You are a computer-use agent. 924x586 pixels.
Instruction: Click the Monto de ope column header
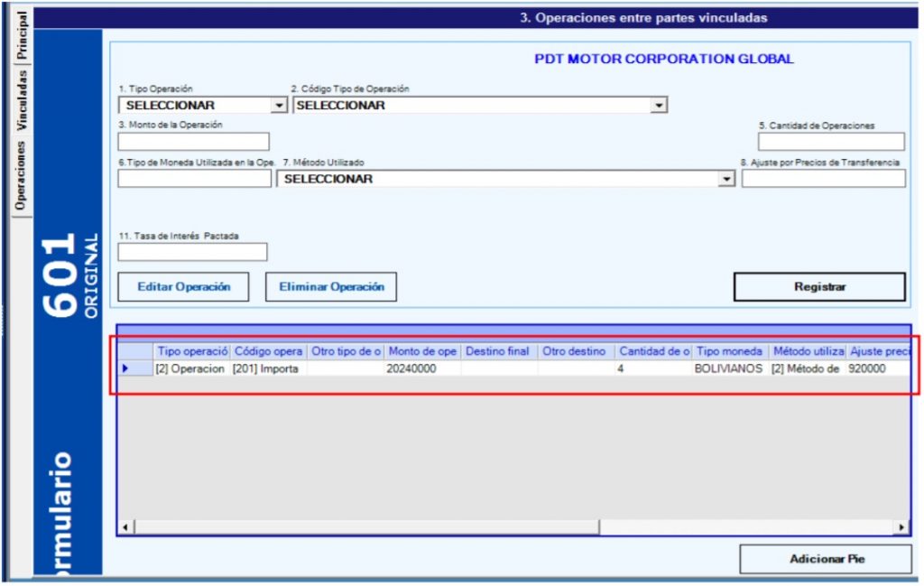point(422,351)
